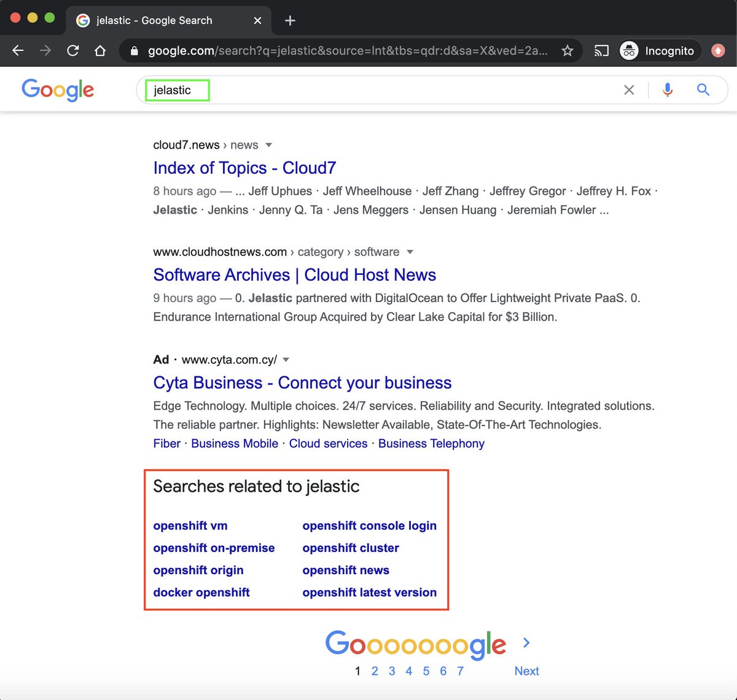
Task: Open the browser home page
Action: click(x=100, y=50)
